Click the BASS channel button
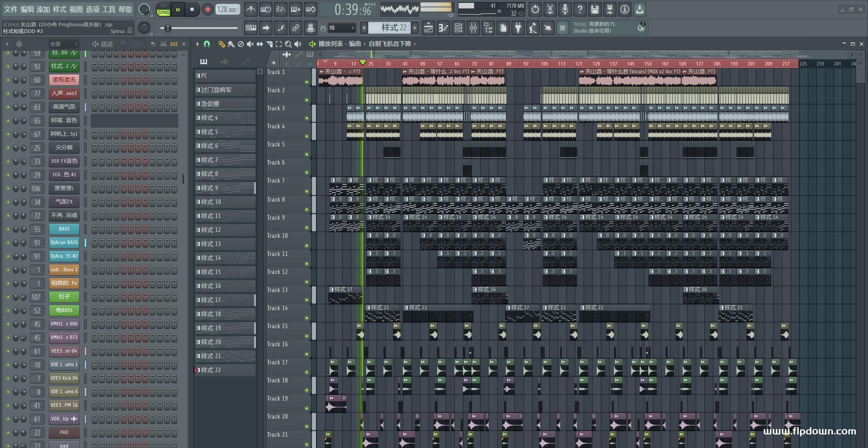 [x=64, y=229]
